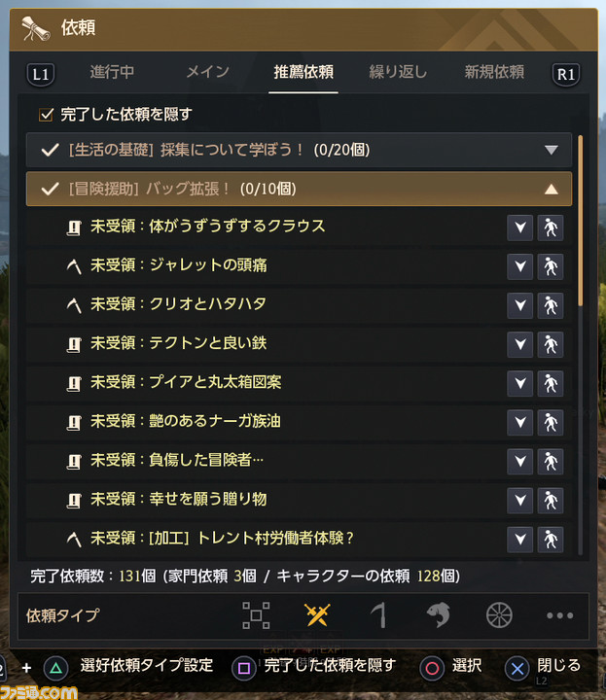Screen dimensions: 606x700
Task: Navigate to NPC for 体がうずうずするクラウス quest
Action: click(x=551, y=227)
